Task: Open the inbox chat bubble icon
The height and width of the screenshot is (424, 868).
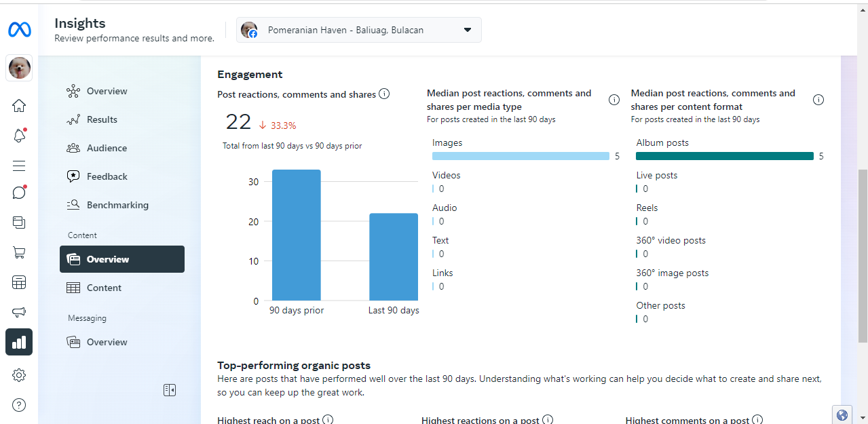Action: point(19,193)
